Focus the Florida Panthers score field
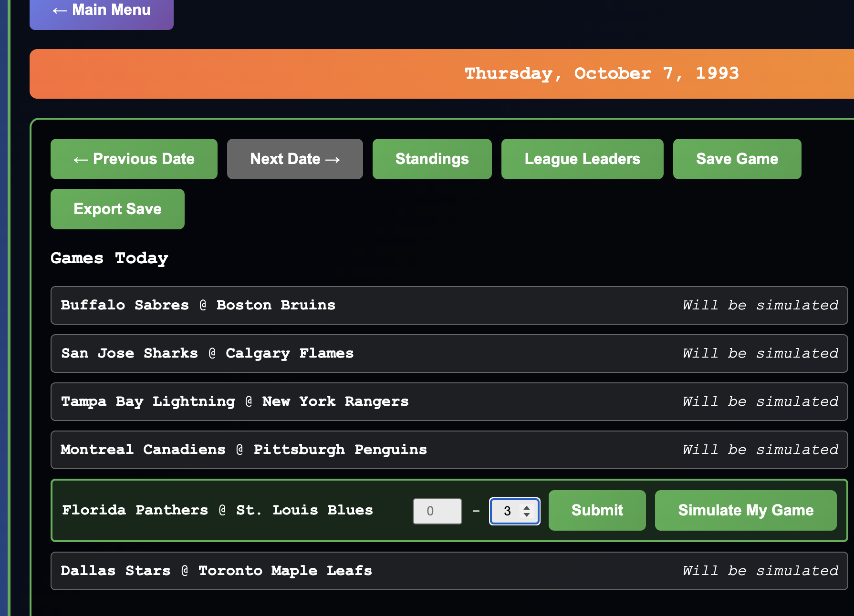 pos(437,511)
